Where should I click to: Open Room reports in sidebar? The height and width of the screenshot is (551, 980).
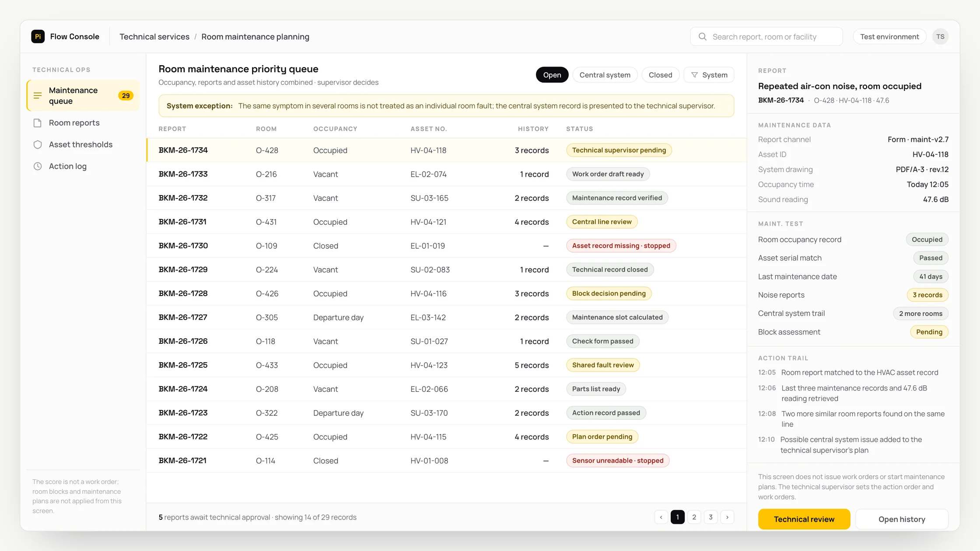click(x=83, y=123)
